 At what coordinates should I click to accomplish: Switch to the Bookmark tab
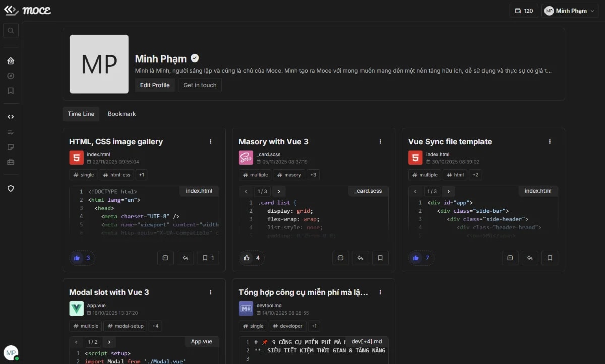pyautogui.click(x=122, y=114)
